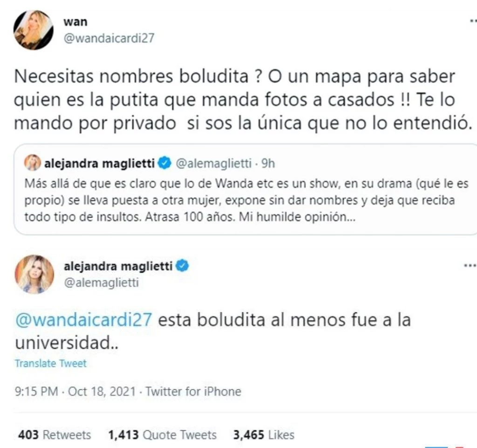Open the @wandaicardi27 handle under wan
The width and height of the screenshot is (477, 448).
(x=109, y=38)
